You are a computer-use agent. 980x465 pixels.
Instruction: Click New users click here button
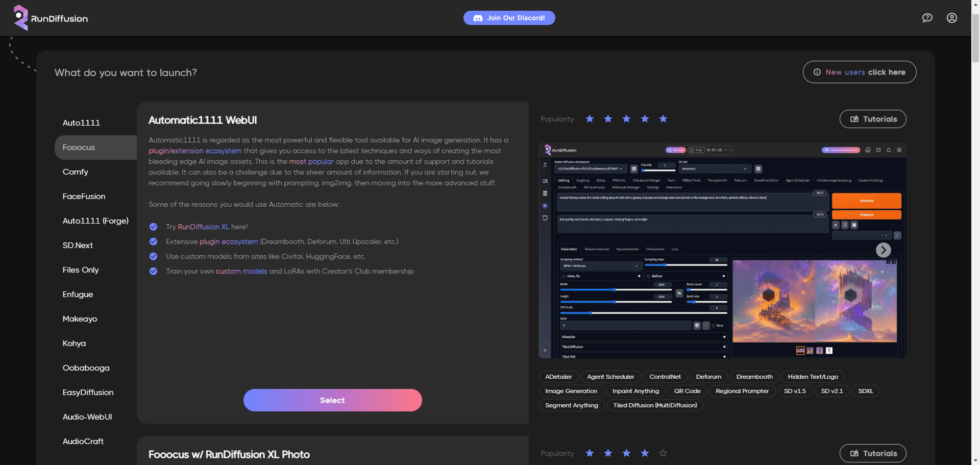pyautogui.click(x=860, y=72)
